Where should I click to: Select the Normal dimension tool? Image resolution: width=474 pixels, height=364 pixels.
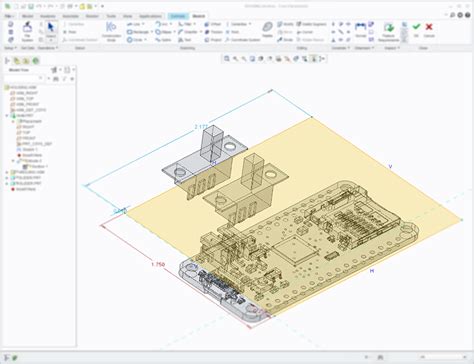point(360,30)
